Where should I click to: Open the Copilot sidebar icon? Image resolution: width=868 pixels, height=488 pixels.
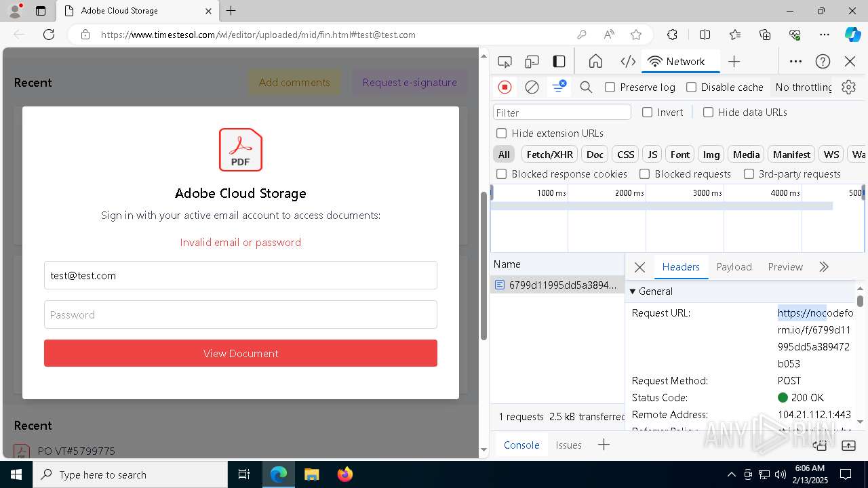tap(852, 35)
